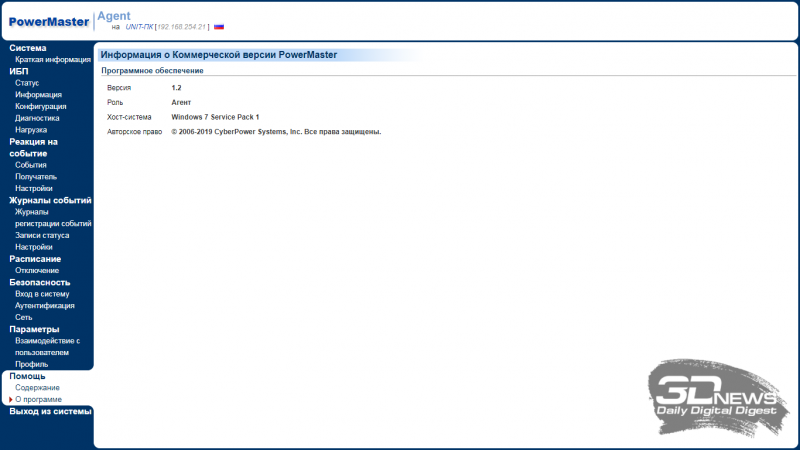Click the Хост-система label
This screenshot has height=450, width=800.
129,117
